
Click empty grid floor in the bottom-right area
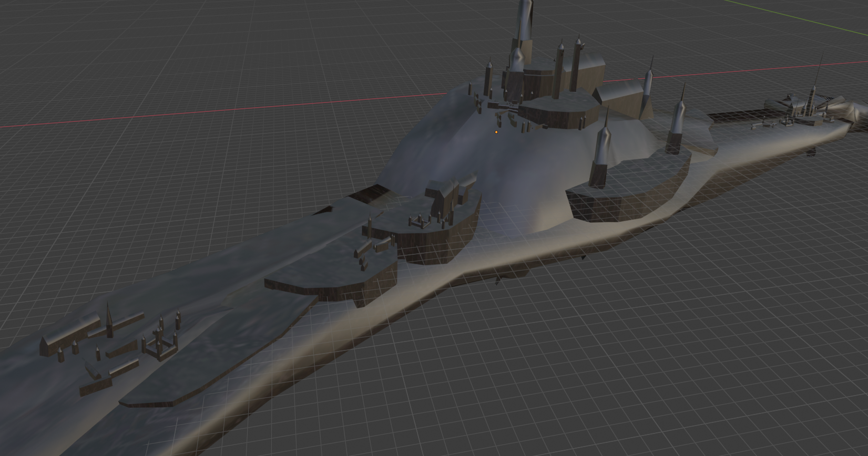(683, 368)
